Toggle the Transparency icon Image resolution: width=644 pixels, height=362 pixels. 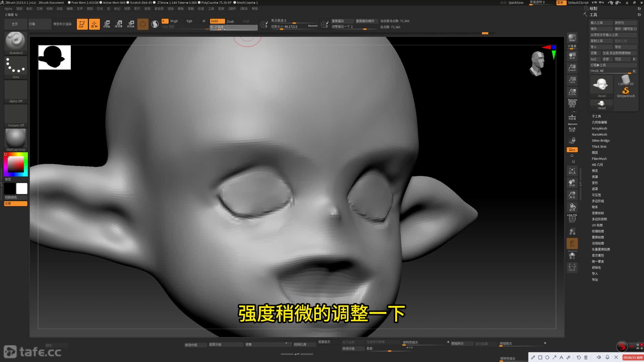tap(572, 231)
